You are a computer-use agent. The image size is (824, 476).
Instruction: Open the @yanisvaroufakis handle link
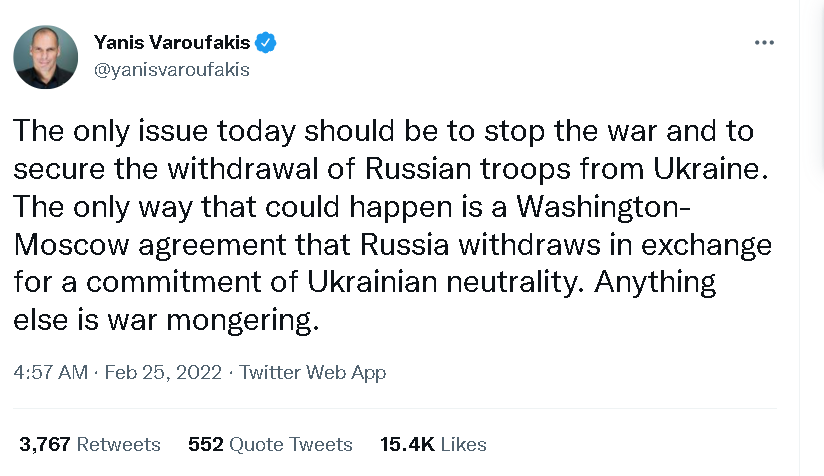click(171, 70)
